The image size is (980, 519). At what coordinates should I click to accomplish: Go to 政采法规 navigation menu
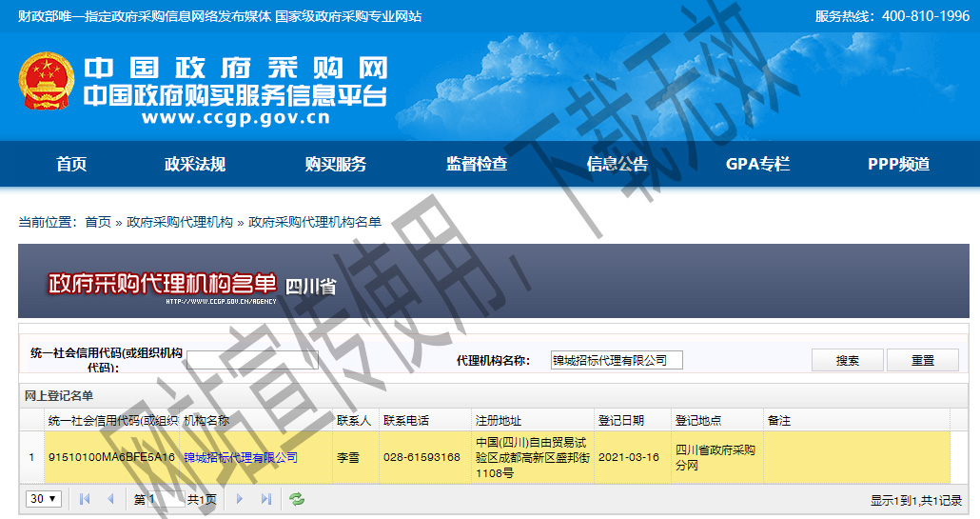[195, 164]
